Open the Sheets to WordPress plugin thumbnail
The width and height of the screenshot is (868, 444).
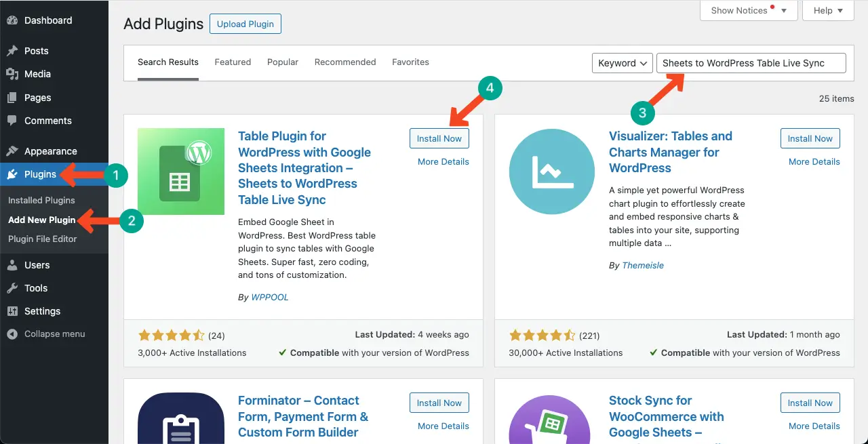tap(181, 171)
